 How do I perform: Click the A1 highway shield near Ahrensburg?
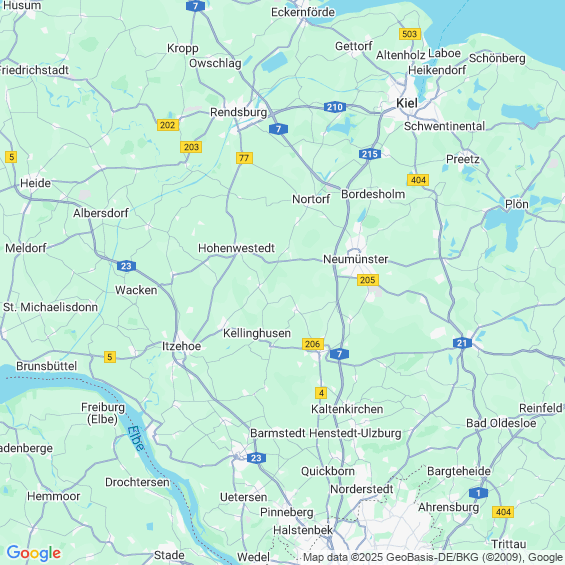[x=479, y=493]
